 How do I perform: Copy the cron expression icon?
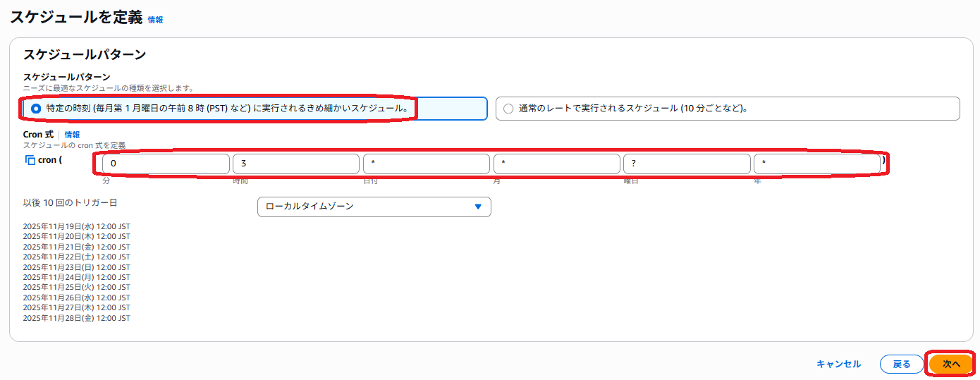click(30, 160)
